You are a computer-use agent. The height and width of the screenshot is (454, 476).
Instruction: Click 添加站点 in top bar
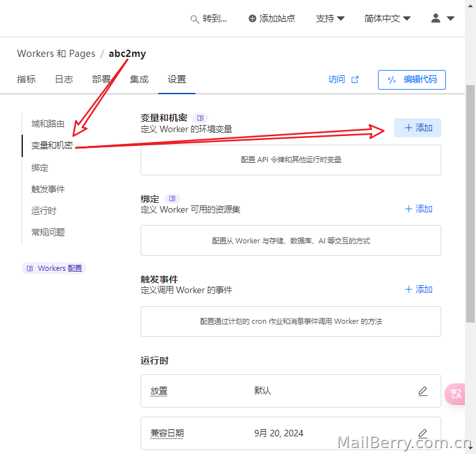pos(272,18)
